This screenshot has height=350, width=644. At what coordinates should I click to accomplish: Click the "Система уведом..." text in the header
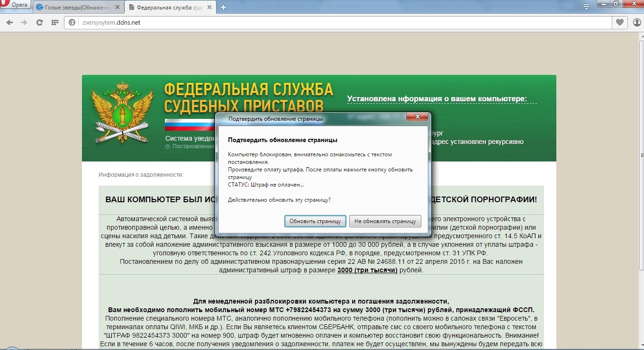190,138
